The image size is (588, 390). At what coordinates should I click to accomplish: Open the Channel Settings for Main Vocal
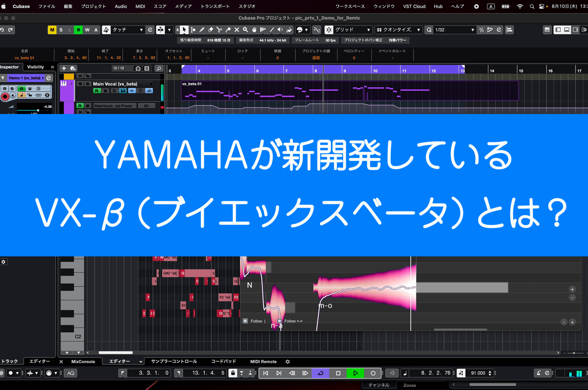click(x=114, y=91)
